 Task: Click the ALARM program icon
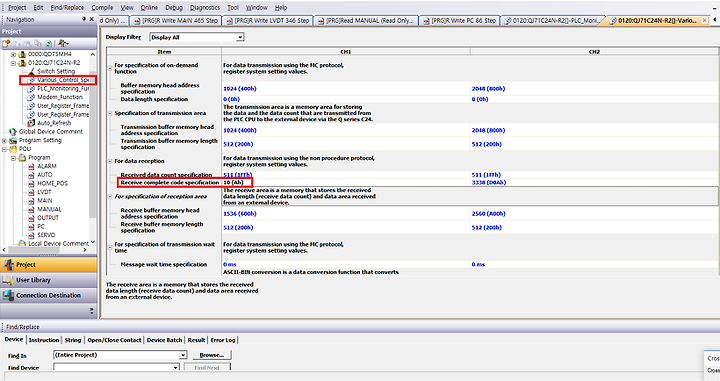[31, 166]
